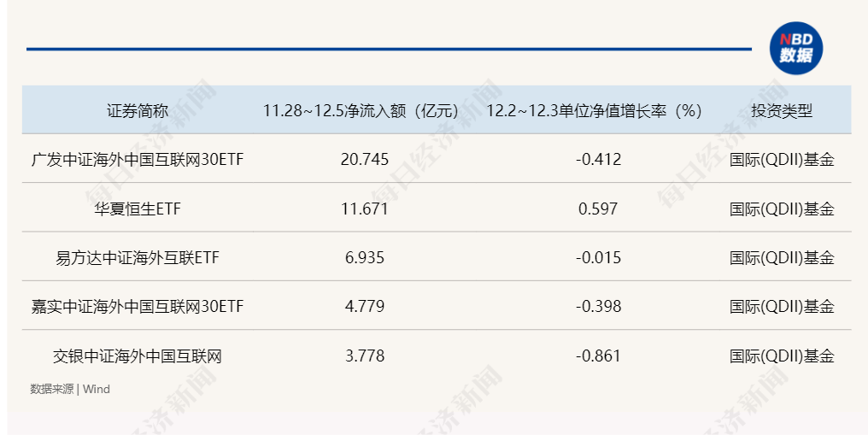Click the 12.2~12.3单位净值增长率 header

[594, 111]
